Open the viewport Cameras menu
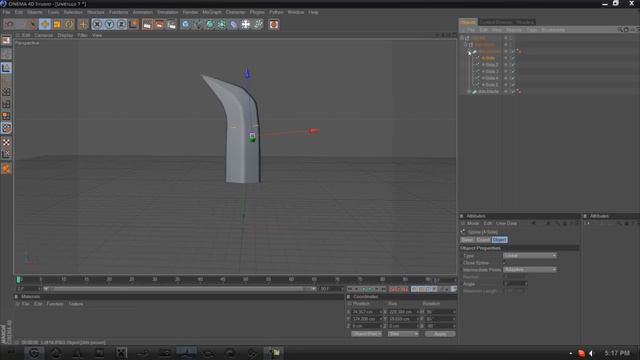 click(x=44, y=36)
